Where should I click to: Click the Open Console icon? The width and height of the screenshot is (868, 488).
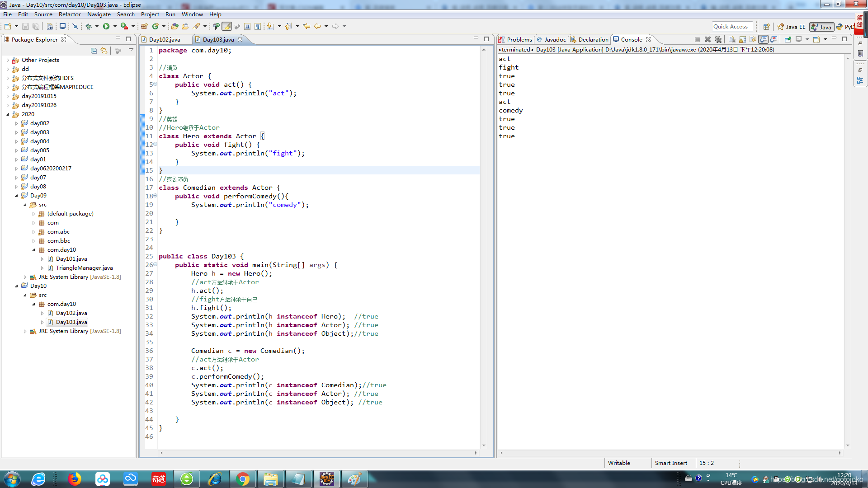(x=816, y=39)
